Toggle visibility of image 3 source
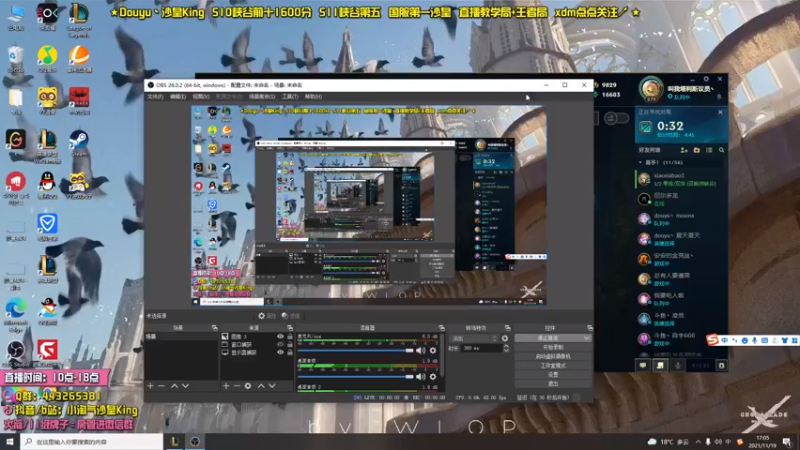Viewport: 800px width, 450px height. pos(280,337)
